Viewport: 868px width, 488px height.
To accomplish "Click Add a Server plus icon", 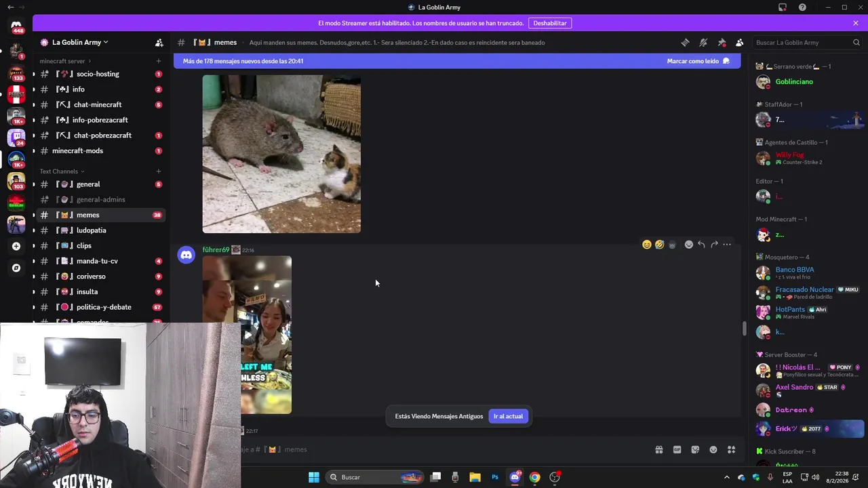I will tap(16, 246).
